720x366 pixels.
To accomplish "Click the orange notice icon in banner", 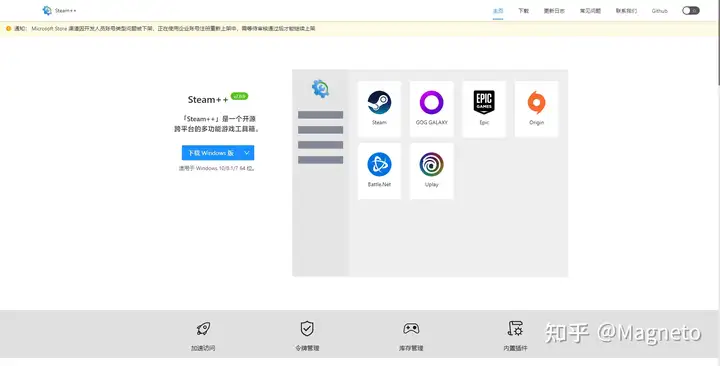I will coord(8,28).
